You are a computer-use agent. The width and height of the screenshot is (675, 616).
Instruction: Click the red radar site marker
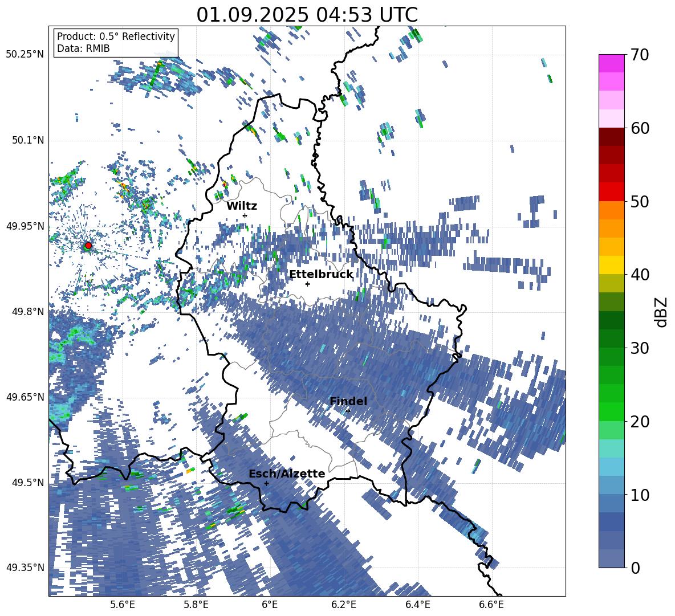point(88,245)
